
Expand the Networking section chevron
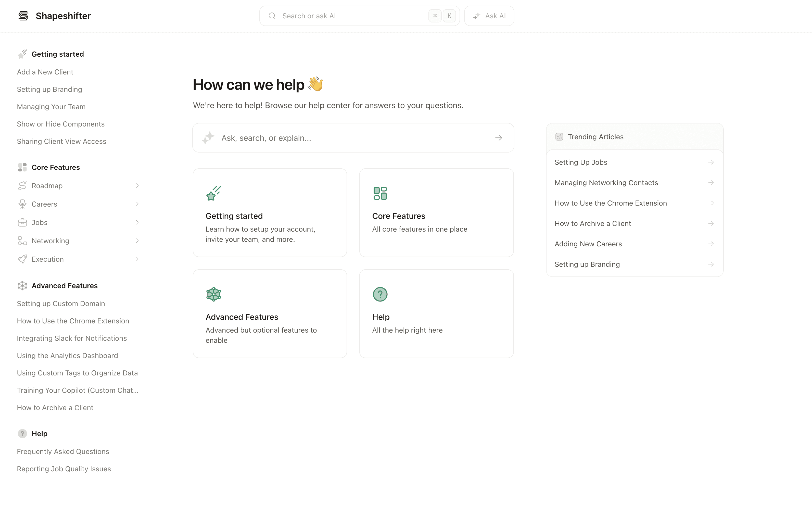[137, 241]
